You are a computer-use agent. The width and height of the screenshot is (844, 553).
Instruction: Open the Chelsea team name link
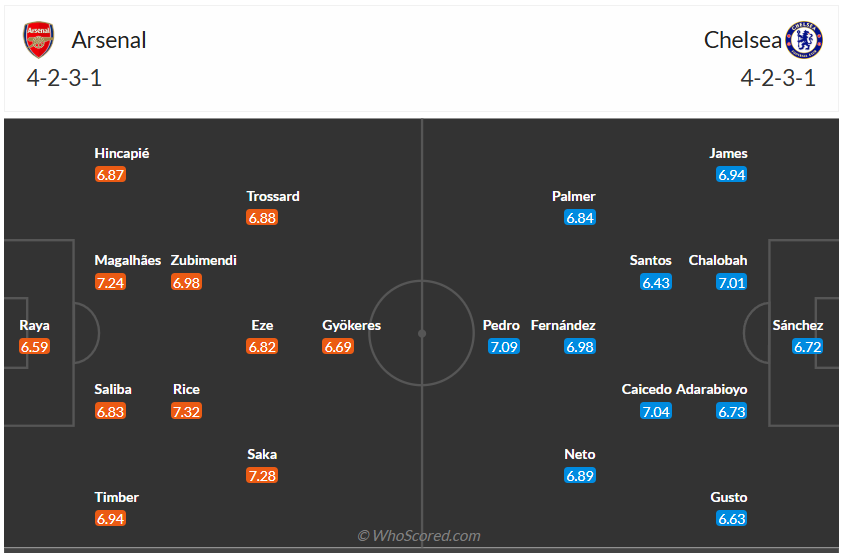(742, 40)
